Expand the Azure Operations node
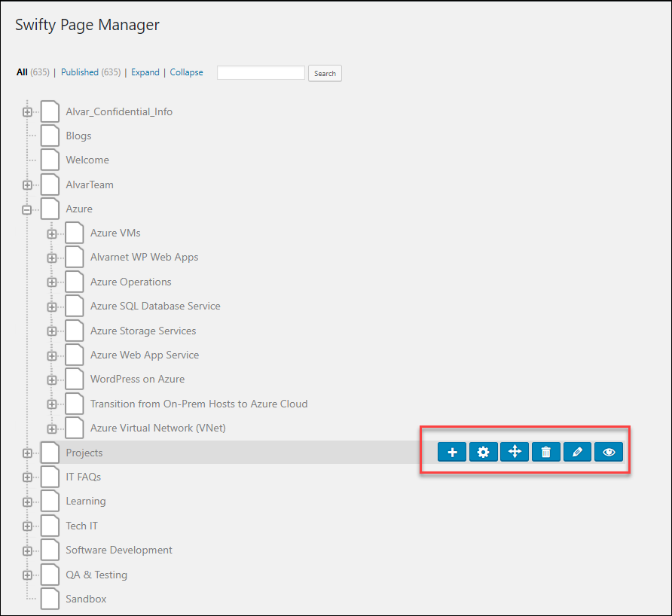Viewport: 672px width, 616px height. pyautogui.click(x=52, y=282)
